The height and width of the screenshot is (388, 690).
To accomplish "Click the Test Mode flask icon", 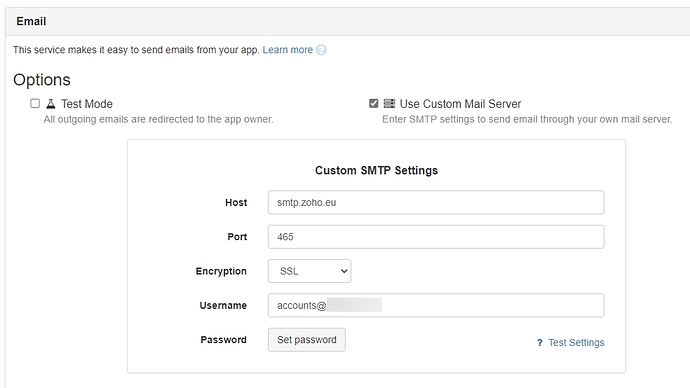I will click(x=51, y=104).
